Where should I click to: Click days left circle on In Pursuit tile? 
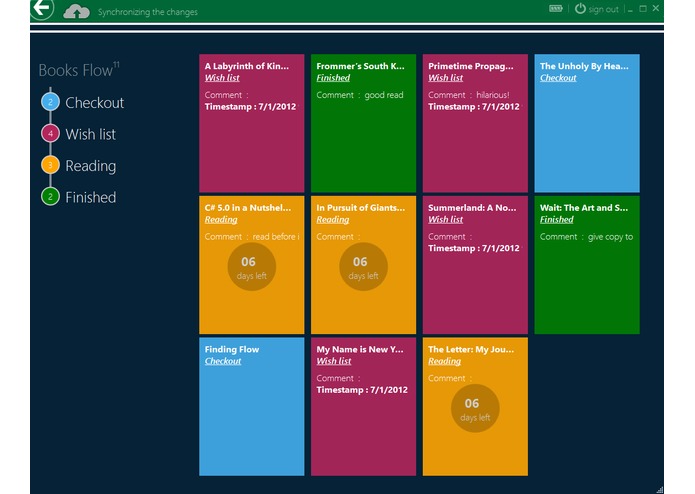(x=363, y=267)
